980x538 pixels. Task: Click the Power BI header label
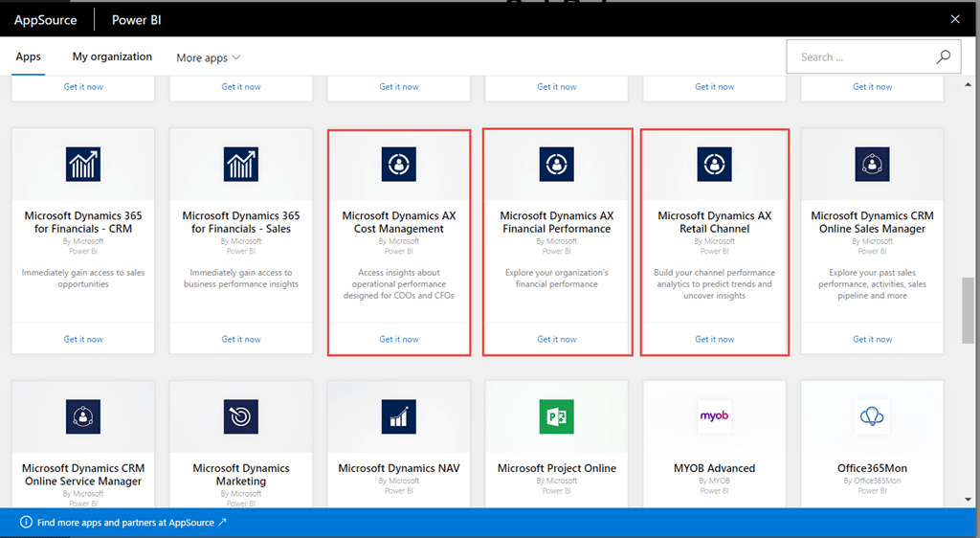coord(136,20)
